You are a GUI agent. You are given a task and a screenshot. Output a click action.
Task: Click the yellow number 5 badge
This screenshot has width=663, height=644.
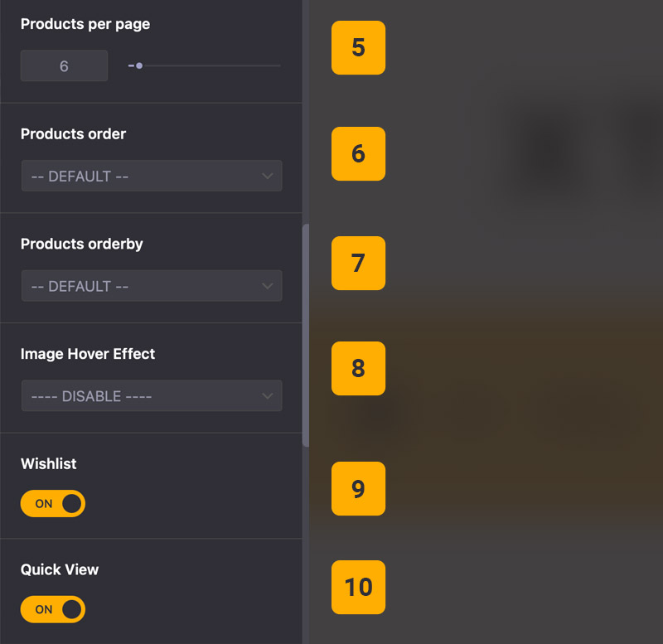pyautogui.click(x=358, y=48)
